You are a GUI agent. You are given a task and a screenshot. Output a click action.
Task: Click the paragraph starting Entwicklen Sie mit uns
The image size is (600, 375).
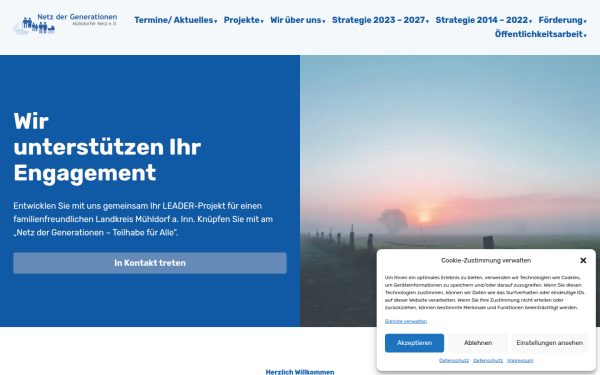click(143, 219)
